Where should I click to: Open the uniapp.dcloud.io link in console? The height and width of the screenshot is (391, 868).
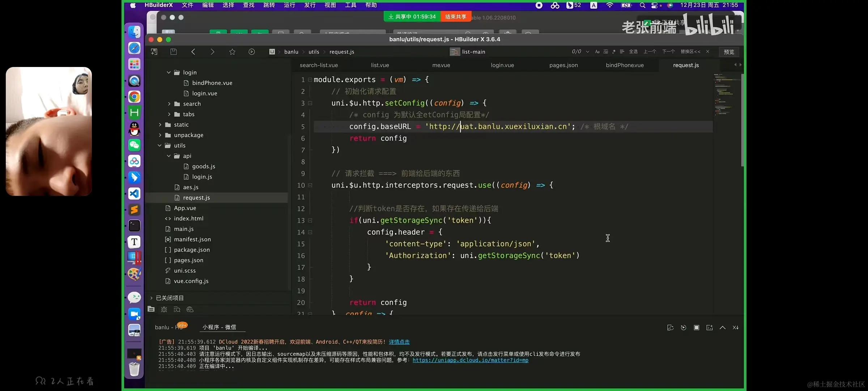click(x=470, y=360)
